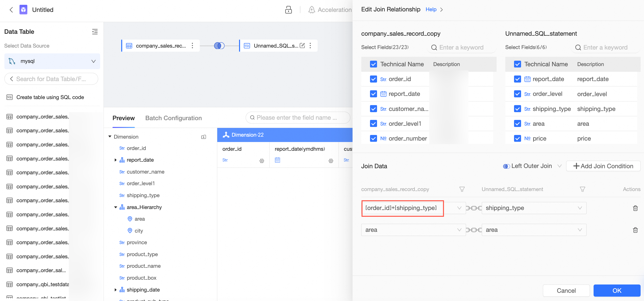Click the join relationship icon between tables
This screenshot has height=301, width=644.
coord(219,46)
